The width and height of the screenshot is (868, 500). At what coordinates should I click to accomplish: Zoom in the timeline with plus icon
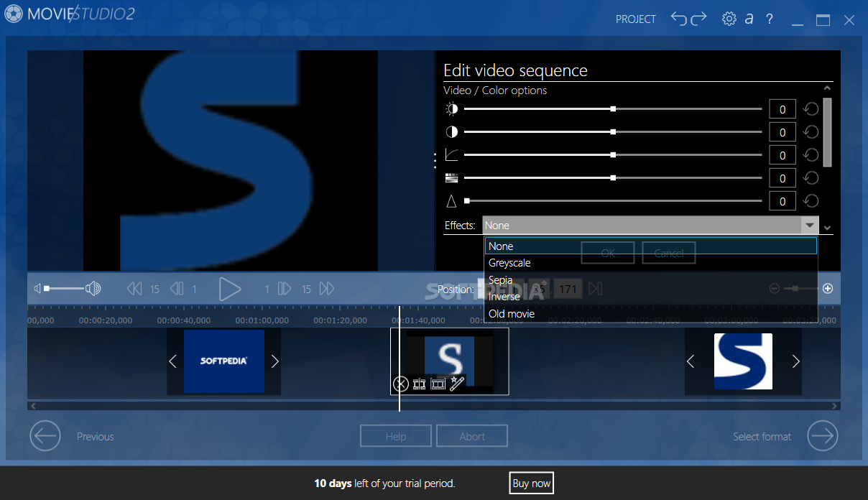click(828, 289)
